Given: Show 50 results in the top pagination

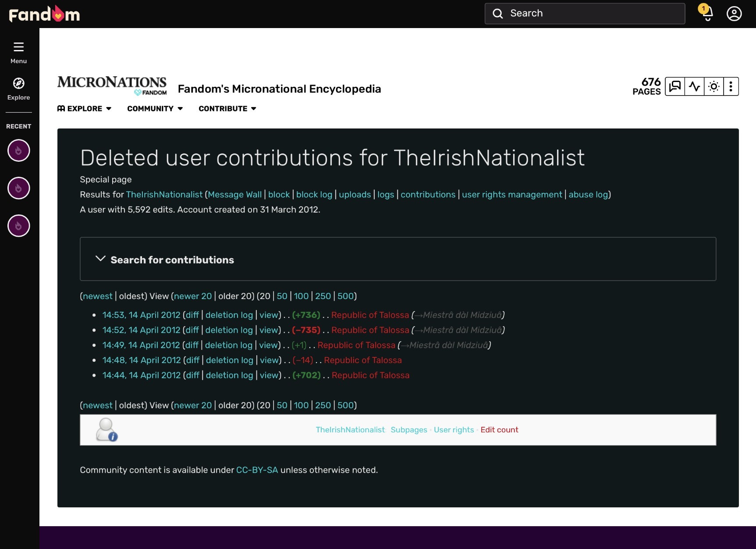Looking at the screenshot, I should 282,296.
